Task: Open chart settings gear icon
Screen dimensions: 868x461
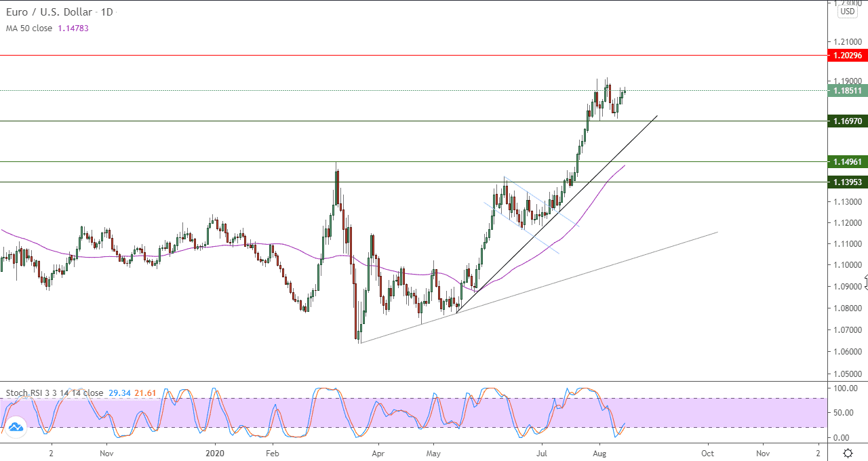Action: click(848, 453)
